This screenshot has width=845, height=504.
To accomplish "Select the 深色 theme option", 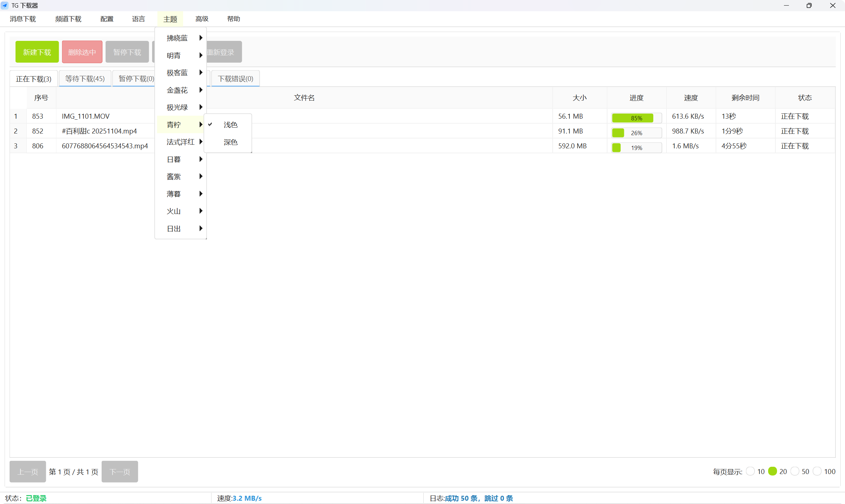I will click(230, 142).
